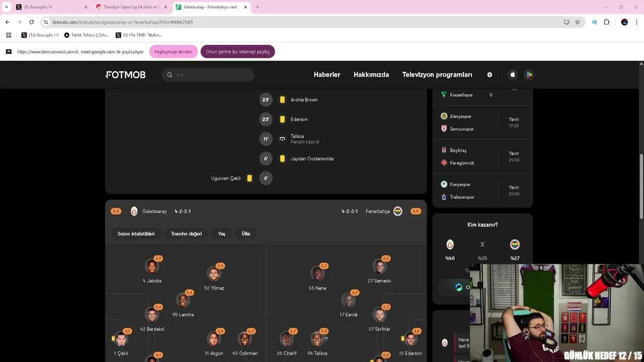Vote X for a draw in poll
This screenshot has height=362, width=644.
point(482,244)
